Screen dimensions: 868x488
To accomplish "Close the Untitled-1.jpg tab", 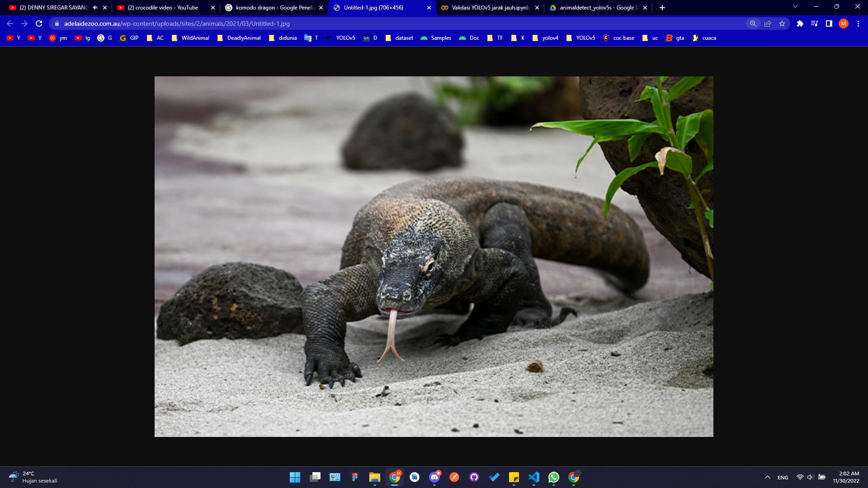I will coord(429,8).
